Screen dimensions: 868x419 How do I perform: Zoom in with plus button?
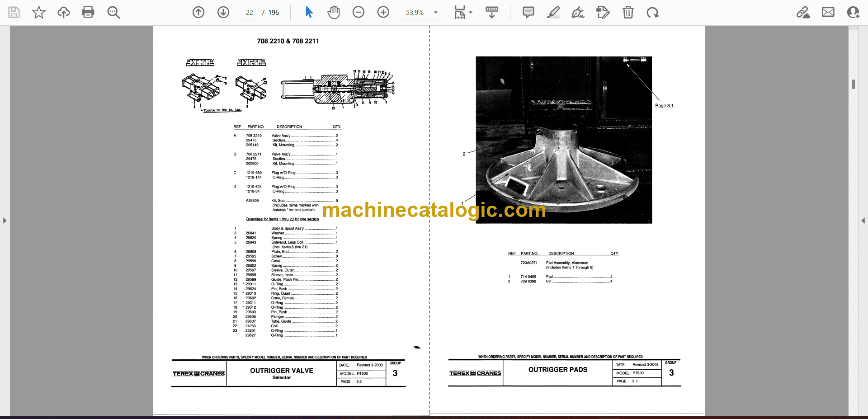(383, 12)
